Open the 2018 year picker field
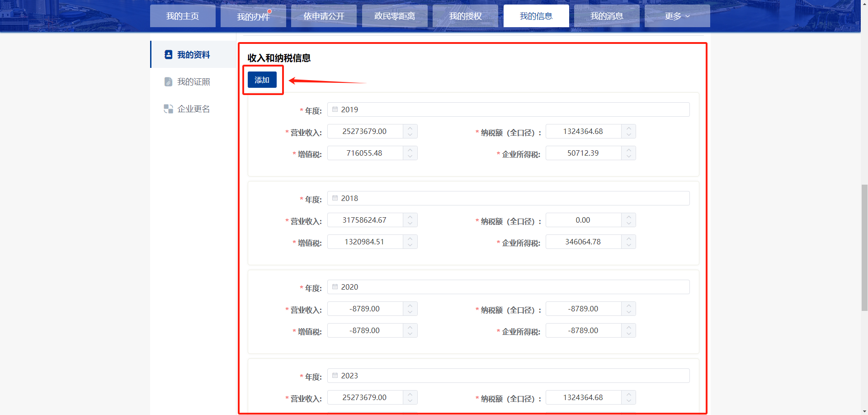 tap(509, 198)
